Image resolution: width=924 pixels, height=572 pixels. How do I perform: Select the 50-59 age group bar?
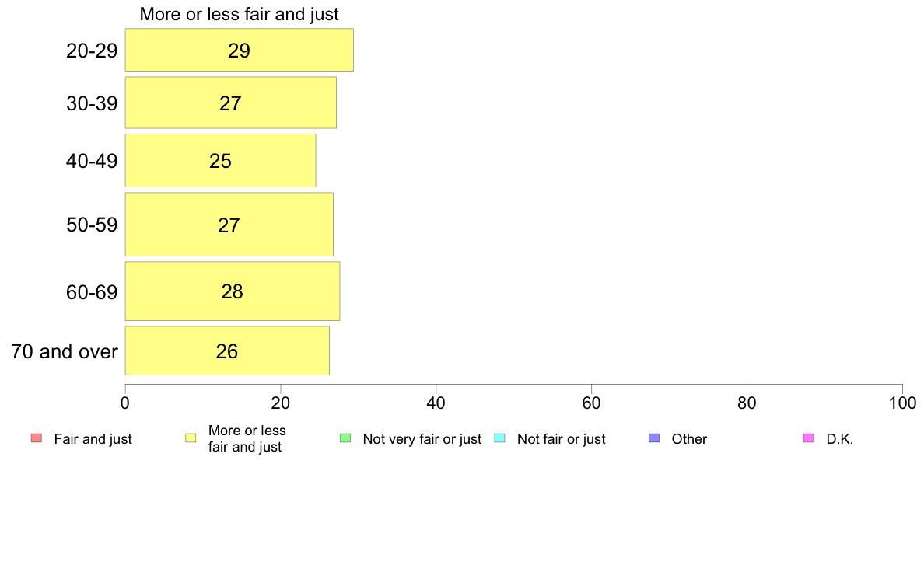click(229, 225)
